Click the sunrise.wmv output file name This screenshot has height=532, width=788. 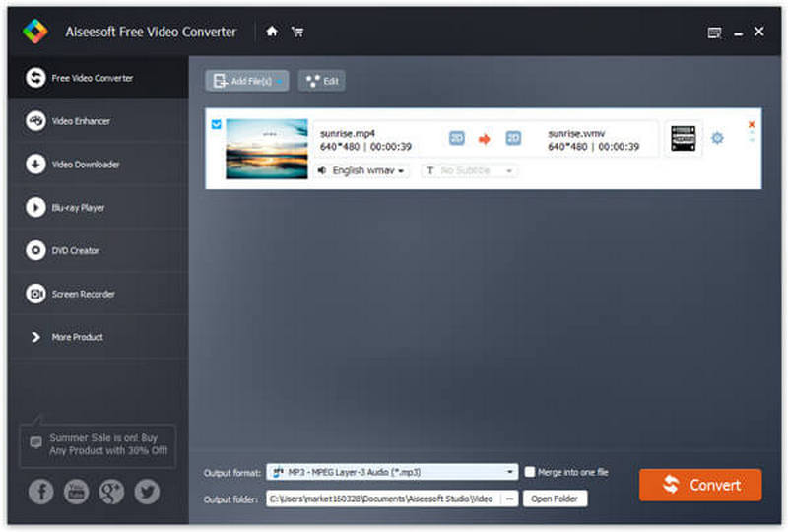[576, 133]
